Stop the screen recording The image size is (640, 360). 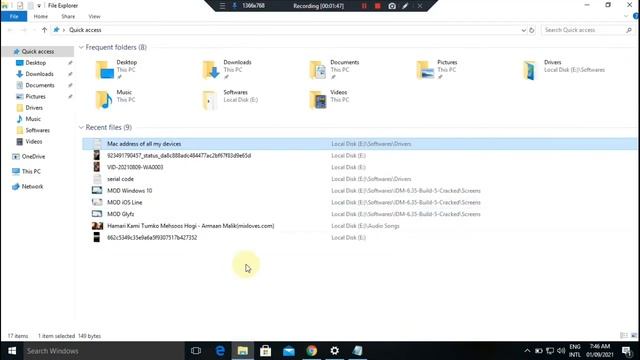click(x=378, y=6)
